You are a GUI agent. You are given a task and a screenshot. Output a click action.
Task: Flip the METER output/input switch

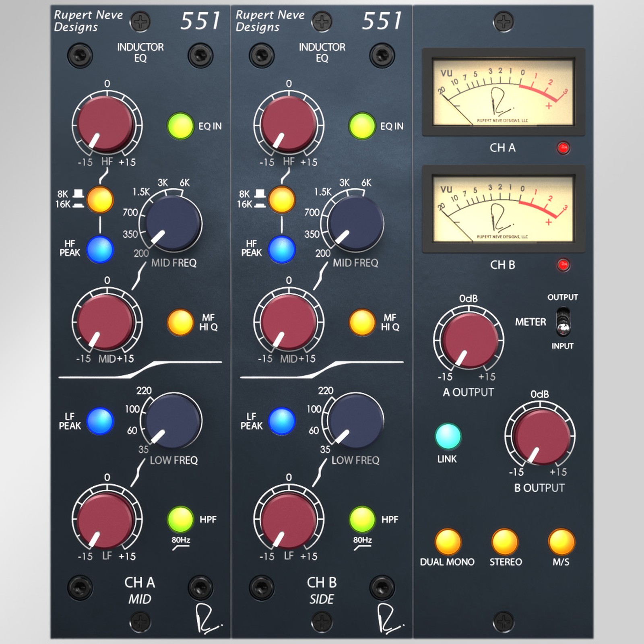[x=563, y=322]
